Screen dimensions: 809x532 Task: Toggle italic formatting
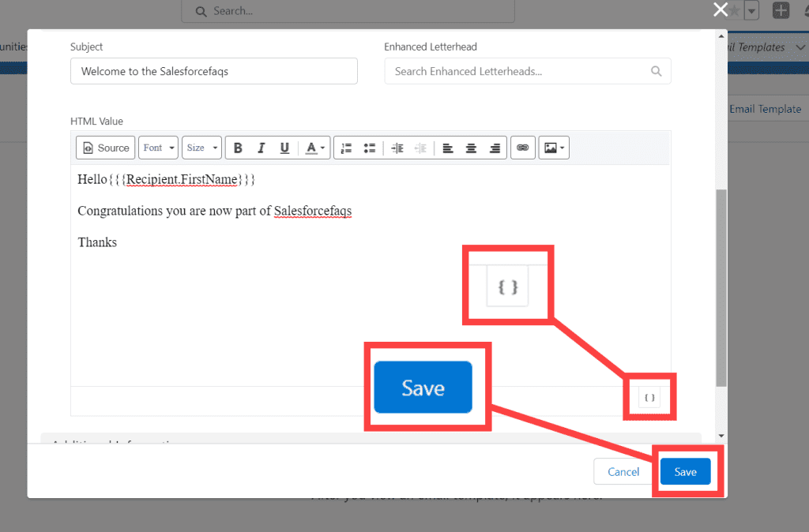261,148
